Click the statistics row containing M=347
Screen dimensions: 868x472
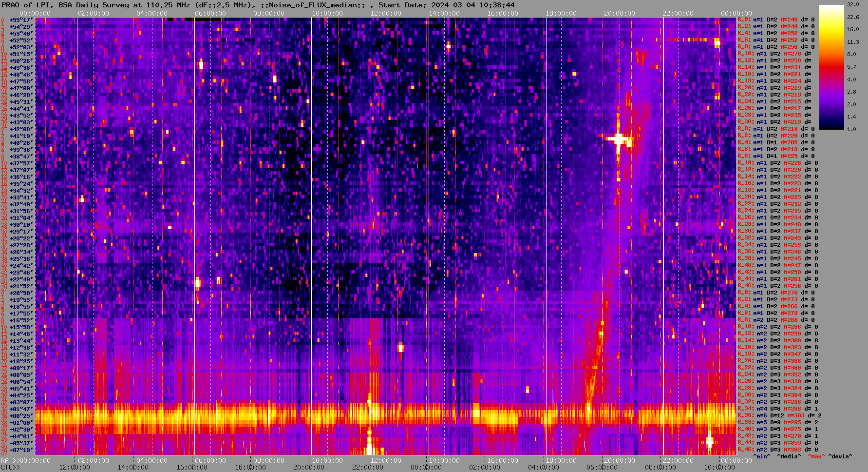pyautogui.click(x=777, y=354)
